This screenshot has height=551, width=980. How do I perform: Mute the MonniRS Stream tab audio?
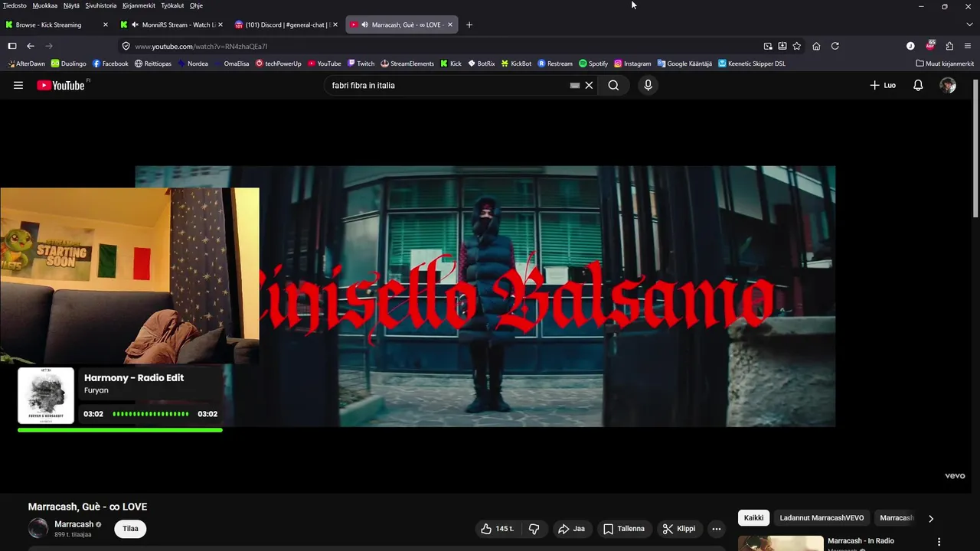(x=135, y=24)
